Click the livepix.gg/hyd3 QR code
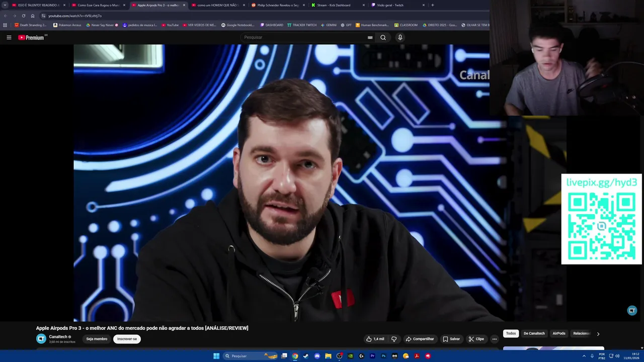Viewport: 644px width, 362px height. [x=601, y=225]
